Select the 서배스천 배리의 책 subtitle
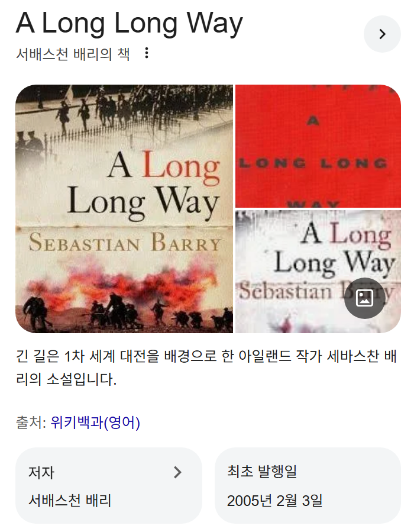 click(x=73, y=54)
